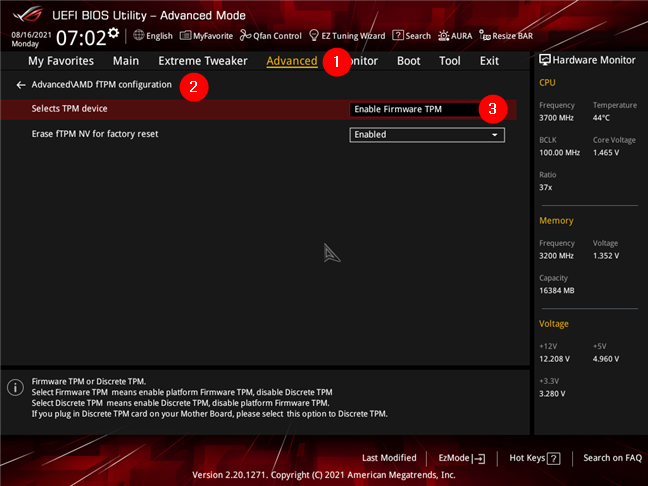Click +12V value 12.208 V

[x=554, y=359]
